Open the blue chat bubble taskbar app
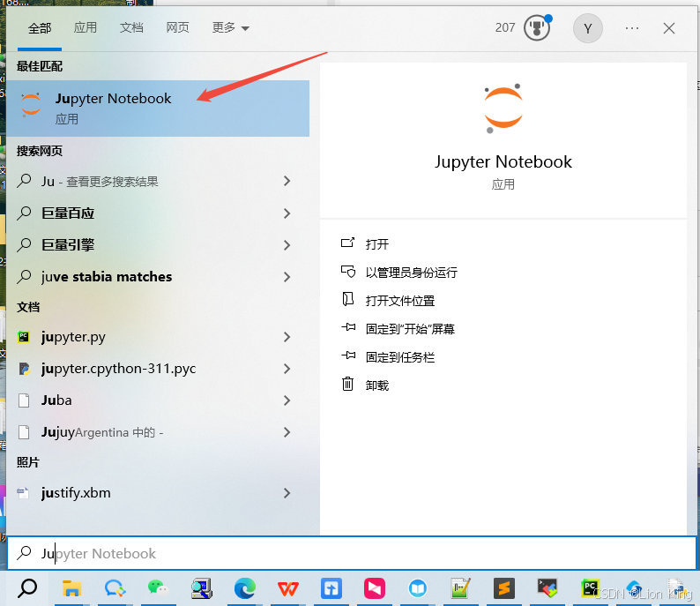This screenshot has height=606, width=700. [115, 588]
